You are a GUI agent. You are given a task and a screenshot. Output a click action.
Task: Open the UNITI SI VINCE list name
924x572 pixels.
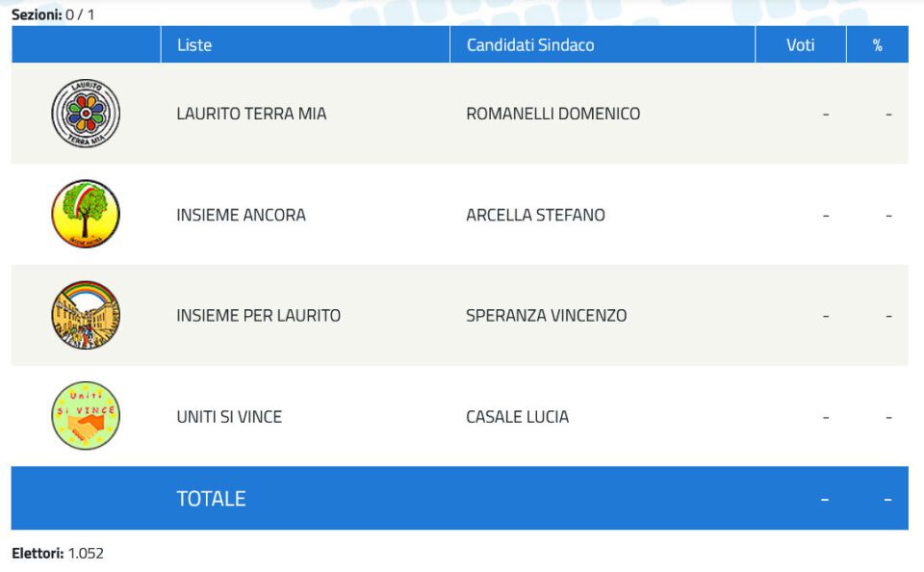coord(229,417)
